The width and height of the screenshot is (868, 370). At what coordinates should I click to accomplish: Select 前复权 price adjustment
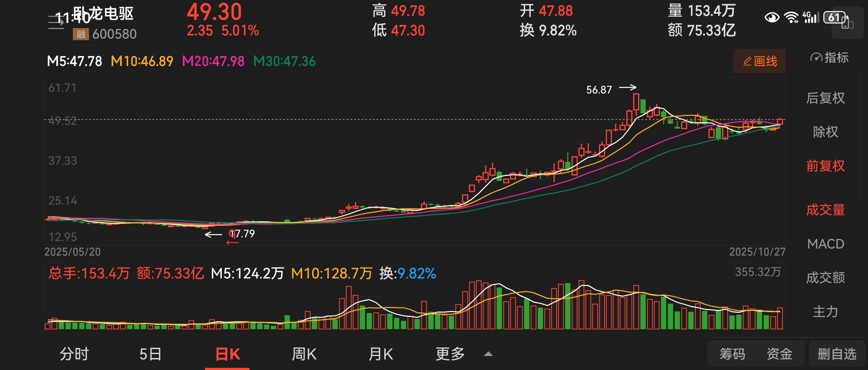point(825,166)
